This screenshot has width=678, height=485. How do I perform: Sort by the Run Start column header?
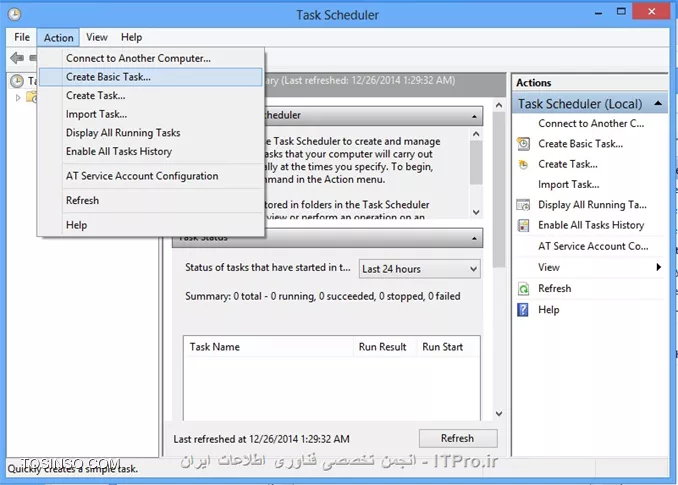(448, 347)
